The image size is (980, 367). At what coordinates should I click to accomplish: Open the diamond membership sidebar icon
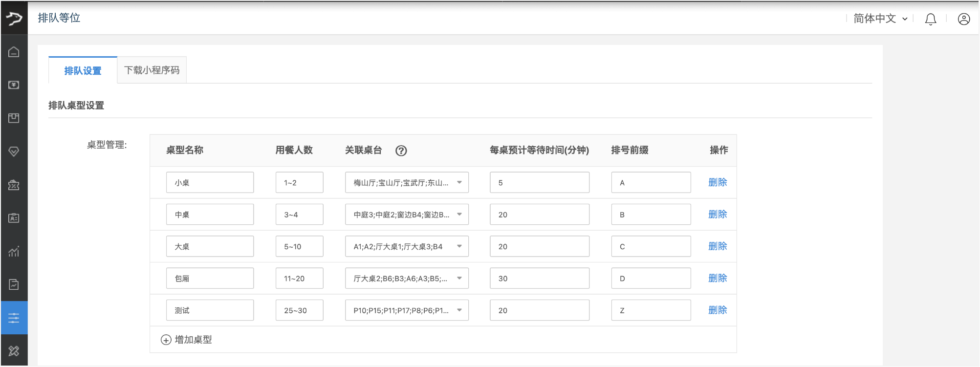pyautogui.click(x=14, y=151)
